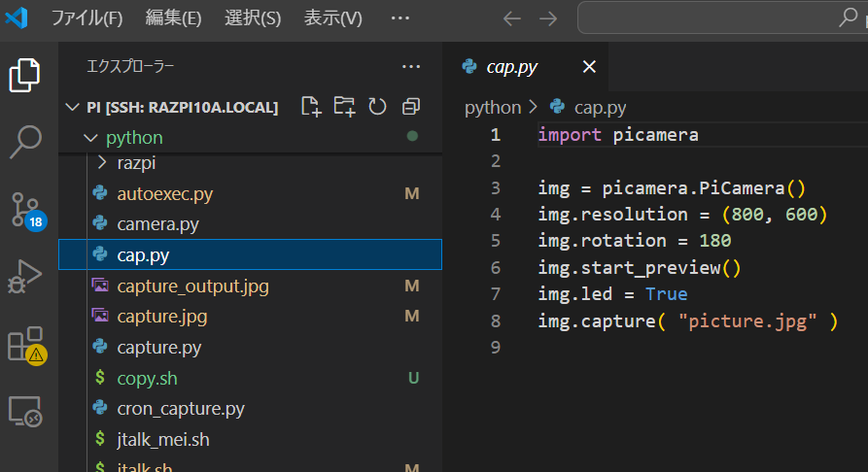Close the cap.py editor tab
Screen dimensions: 868x472
tap(588, 67)
